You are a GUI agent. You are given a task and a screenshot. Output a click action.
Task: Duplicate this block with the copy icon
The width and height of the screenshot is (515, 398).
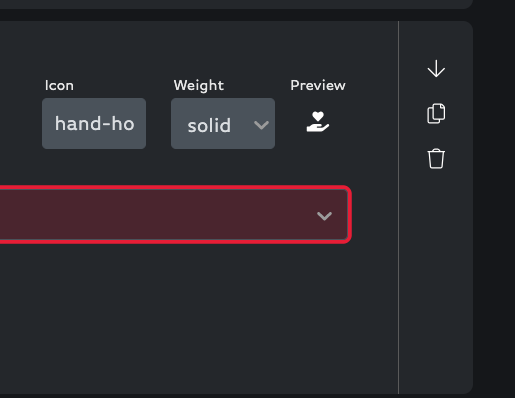[436, 113]
